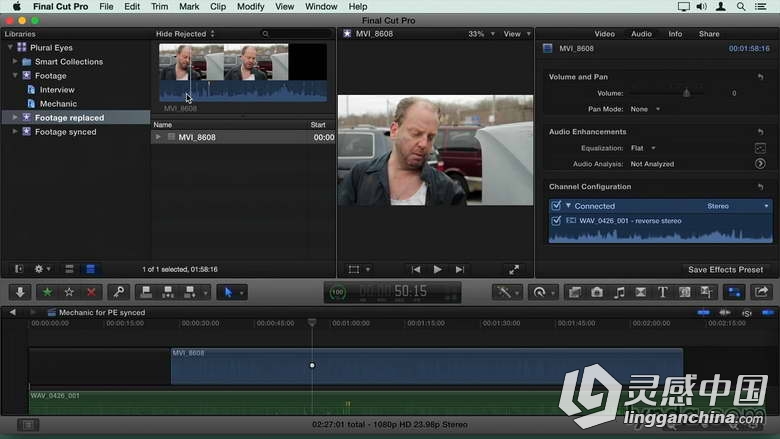Image resolution: width=780 pixels, height=439 pixels.
Task: Switch to the Video inspector tab
Action: click(x=604, y=34)
